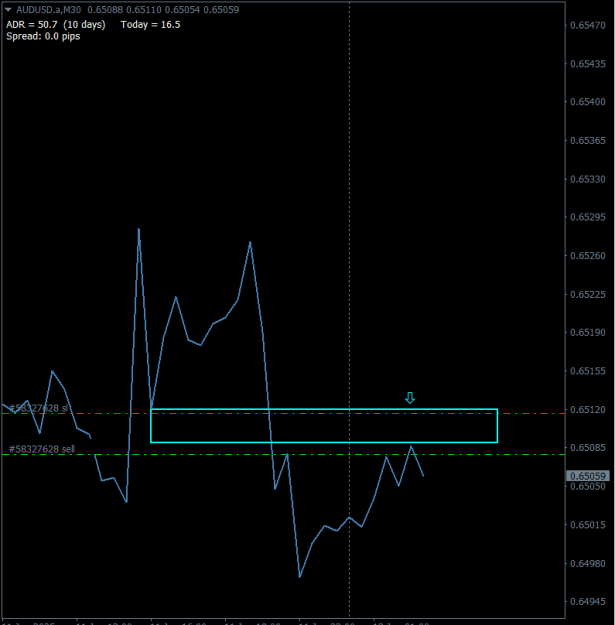Click price scale value 0.65330

587,179
